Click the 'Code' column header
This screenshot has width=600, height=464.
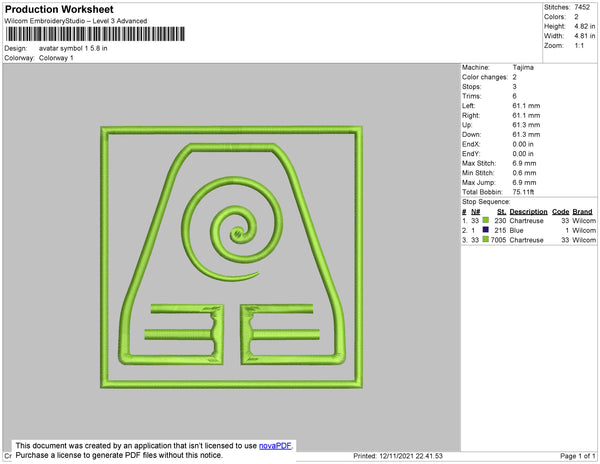tap(561, 212)
